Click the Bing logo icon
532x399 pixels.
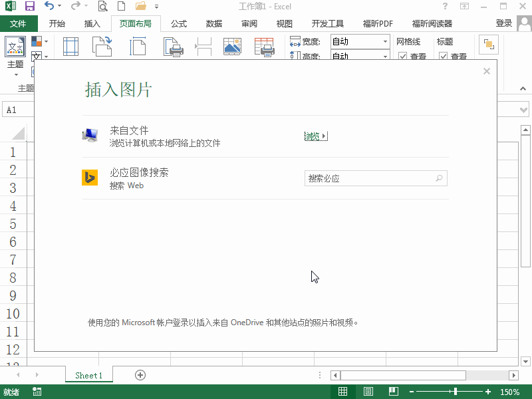coord(90,178)
